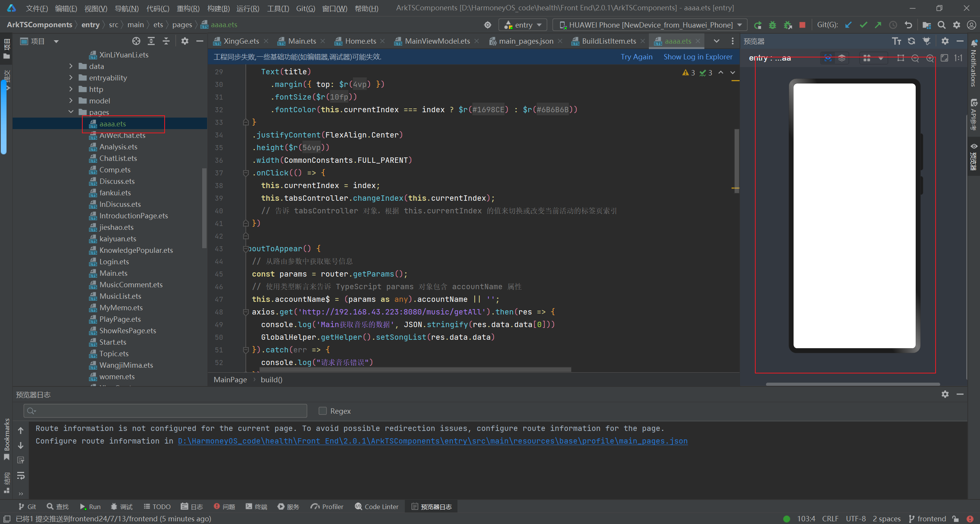Change previewer font size with Tt icon
Screen dimensions: 980x524
897,41
